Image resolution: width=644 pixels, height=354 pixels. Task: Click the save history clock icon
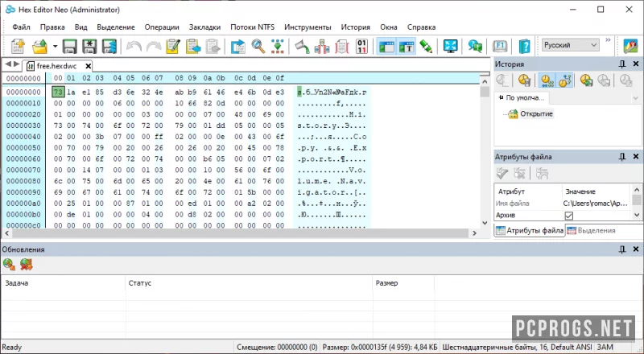tap(586, 80)
